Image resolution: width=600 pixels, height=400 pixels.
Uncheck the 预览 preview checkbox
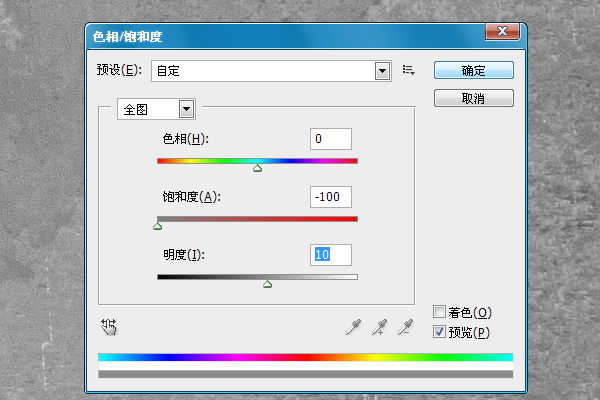coord(439,331)
